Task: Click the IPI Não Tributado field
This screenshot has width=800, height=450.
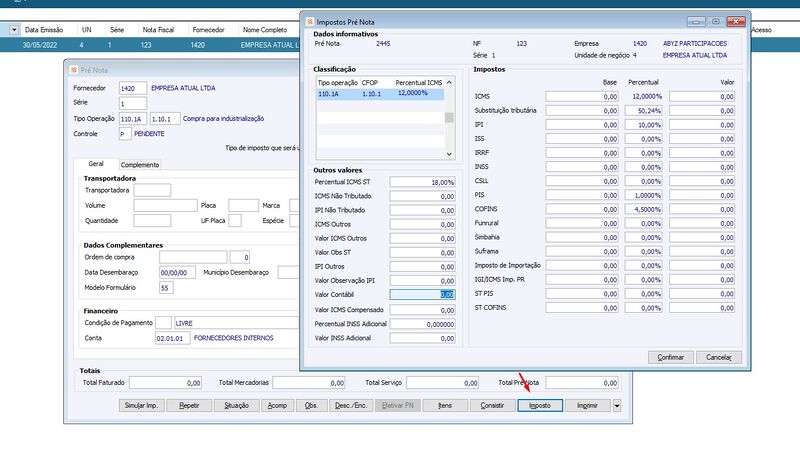Action: click(422, 210)
